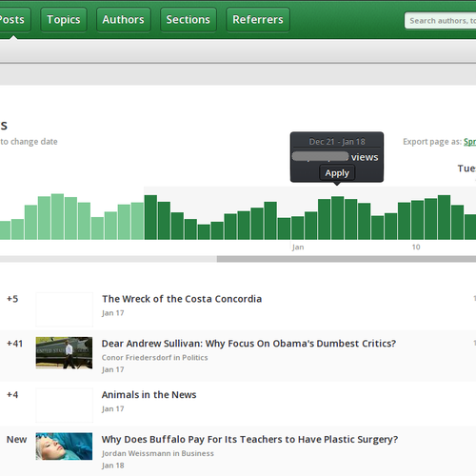Click Apply in the date tooltip

tap(337, 173)
